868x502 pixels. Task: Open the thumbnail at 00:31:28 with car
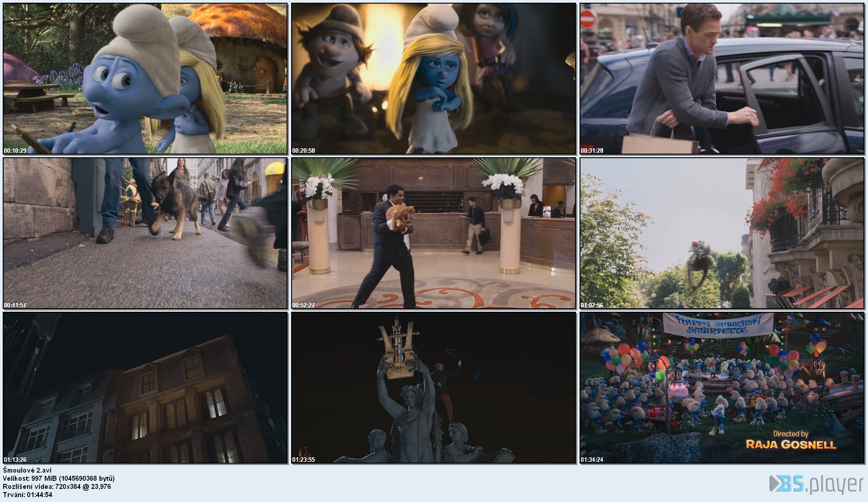pyautogui.click(x=722, y=78)
